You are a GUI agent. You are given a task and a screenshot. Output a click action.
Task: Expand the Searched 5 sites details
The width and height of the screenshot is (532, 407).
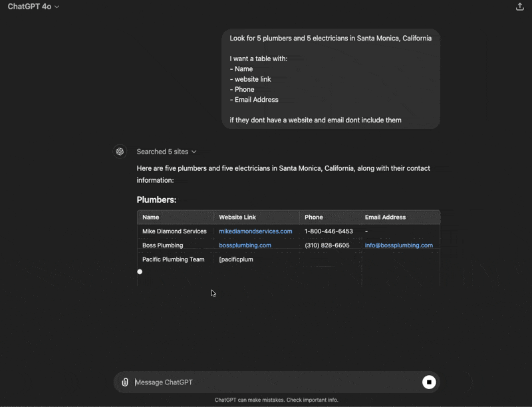[x=166, y=152]
